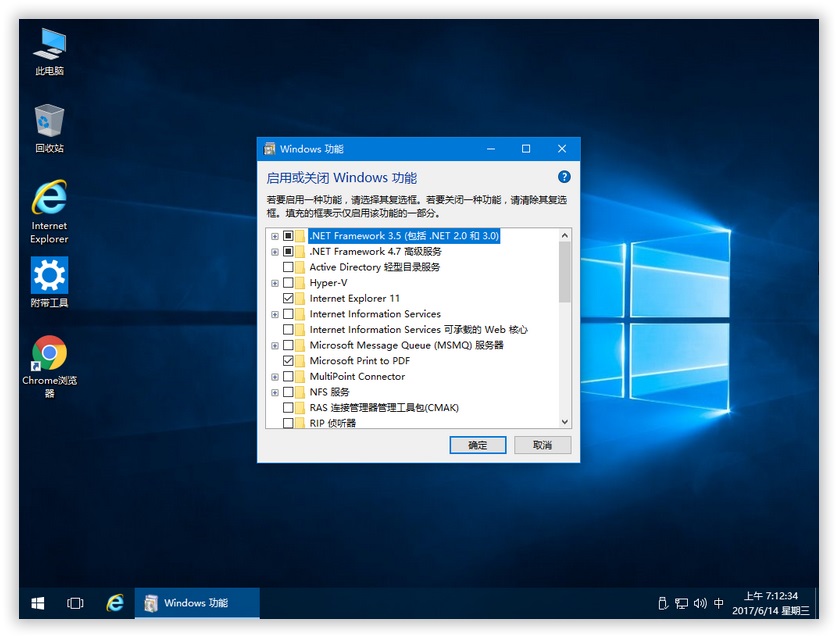
Task: Expand the .NET Framework 3.5 node
Action: pyautogui.click(x=275, y=236)
